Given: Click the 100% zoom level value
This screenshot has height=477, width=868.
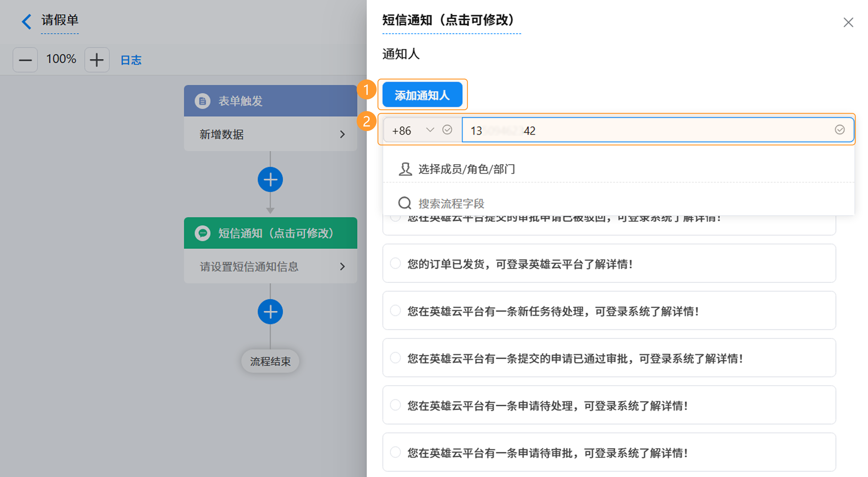Looking at the screenshot, I should [61, 59].
